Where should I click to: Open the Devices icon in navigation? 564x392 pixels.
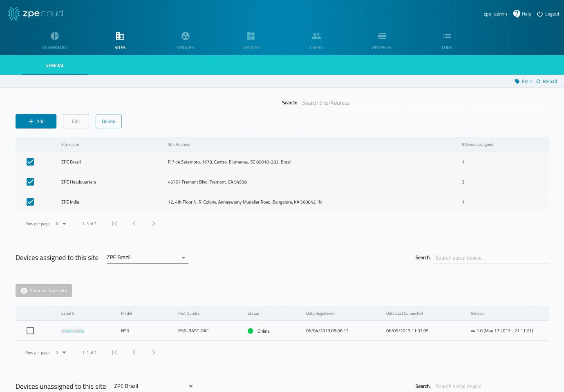(x=251, y=36)
